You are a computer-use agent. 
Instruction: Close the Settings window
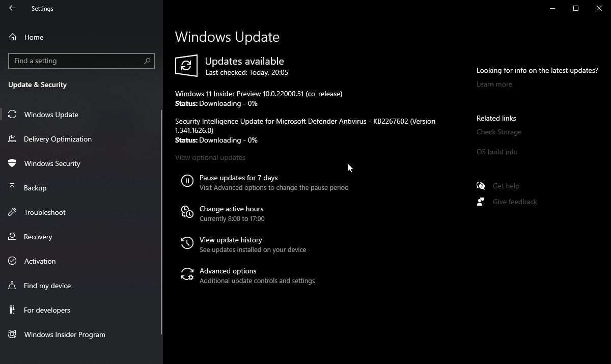(599, 8)
